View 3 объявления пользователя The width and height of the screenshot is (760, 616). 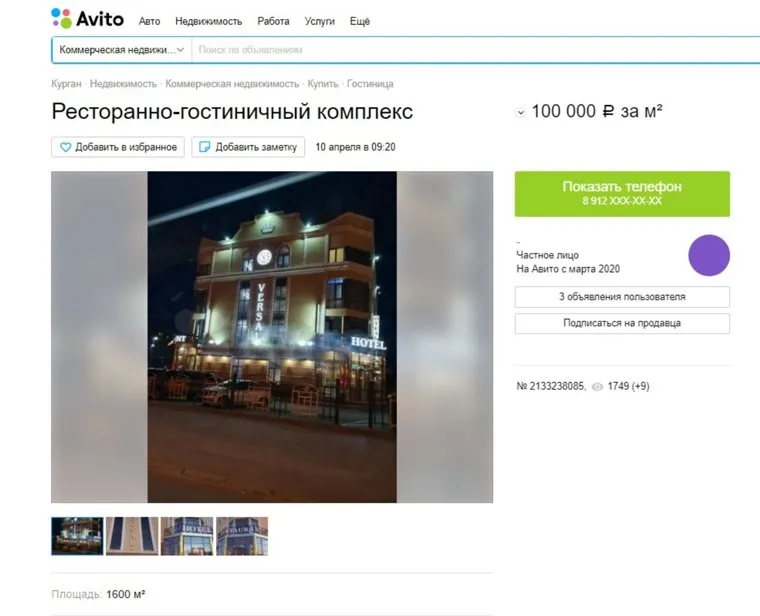(622, 297)
